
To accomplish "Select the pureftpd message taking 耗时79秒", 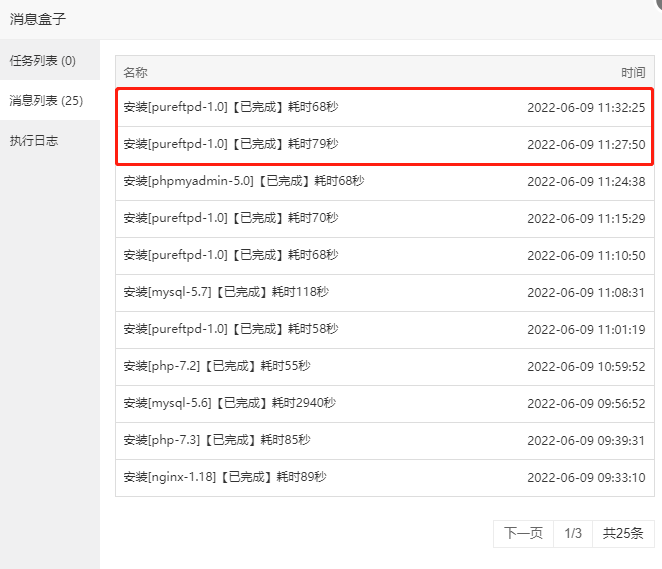I will 385,144.
